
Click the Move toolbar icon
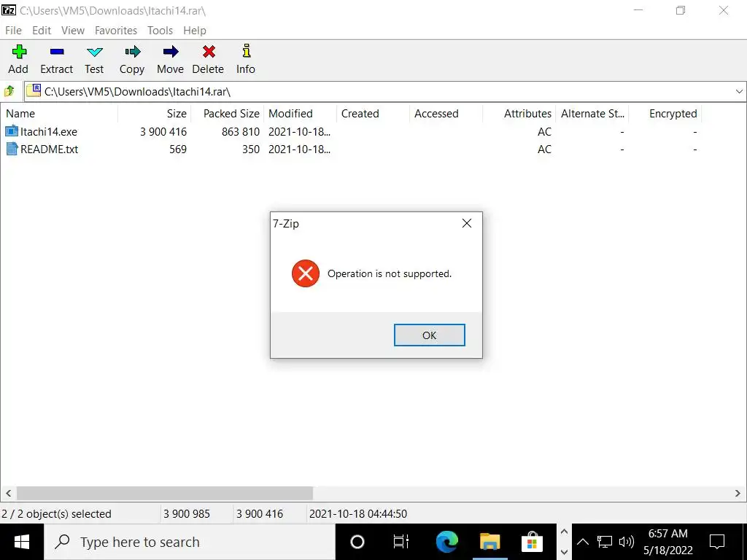pyautogui.click(x=171, y=52)
